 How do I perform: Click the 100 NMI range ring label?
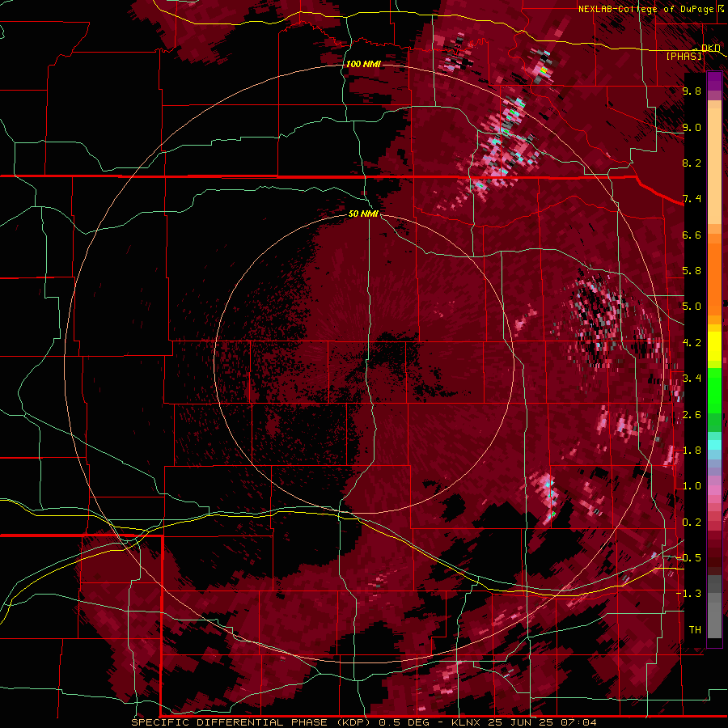(363, 64)
